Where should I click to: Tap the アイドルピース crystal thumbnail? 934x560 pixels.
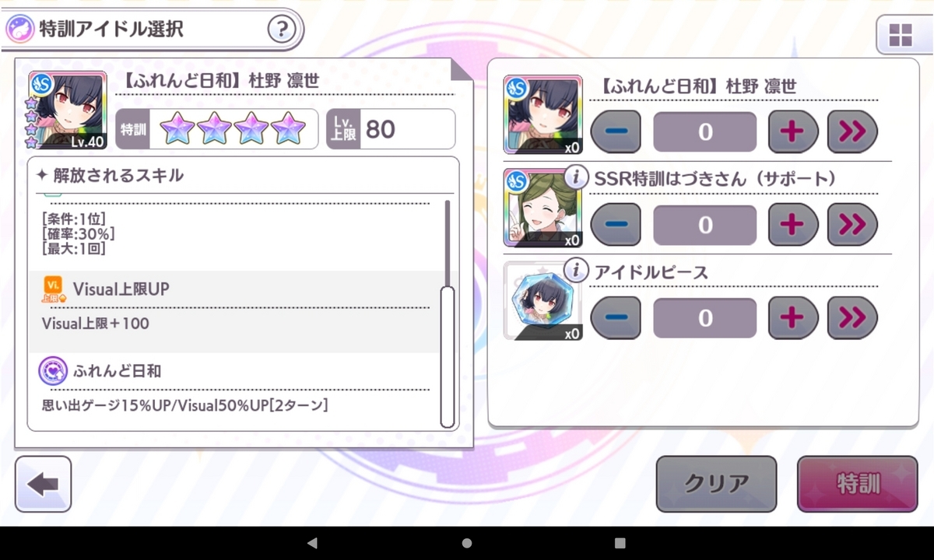pos(543,301)
